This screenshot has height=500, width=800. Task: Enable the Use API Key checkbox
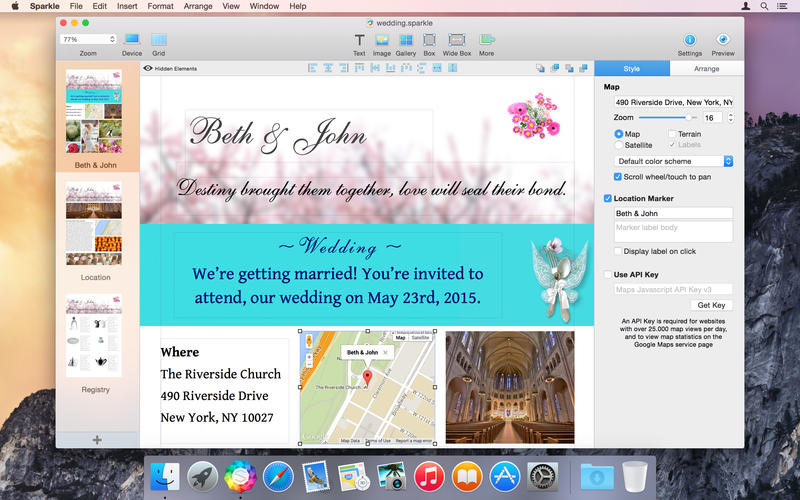(608, 274)
